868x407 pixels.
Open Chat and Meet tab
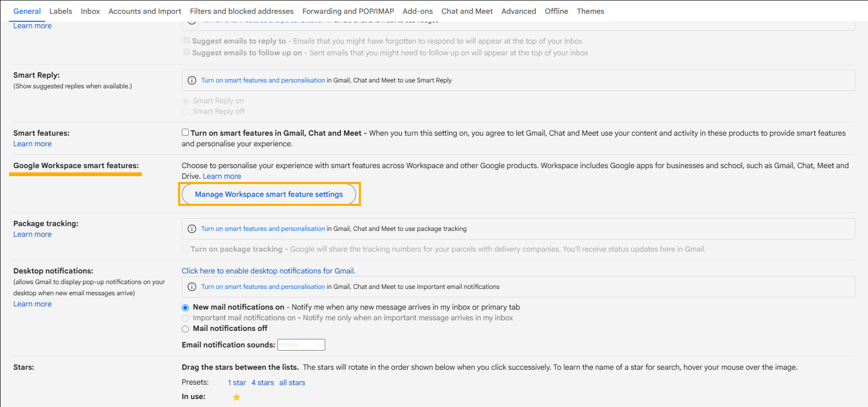(467, 11)
